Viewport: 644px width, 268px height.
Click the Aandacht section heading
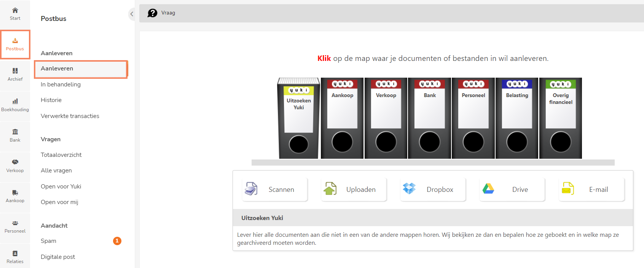(54, 226)
